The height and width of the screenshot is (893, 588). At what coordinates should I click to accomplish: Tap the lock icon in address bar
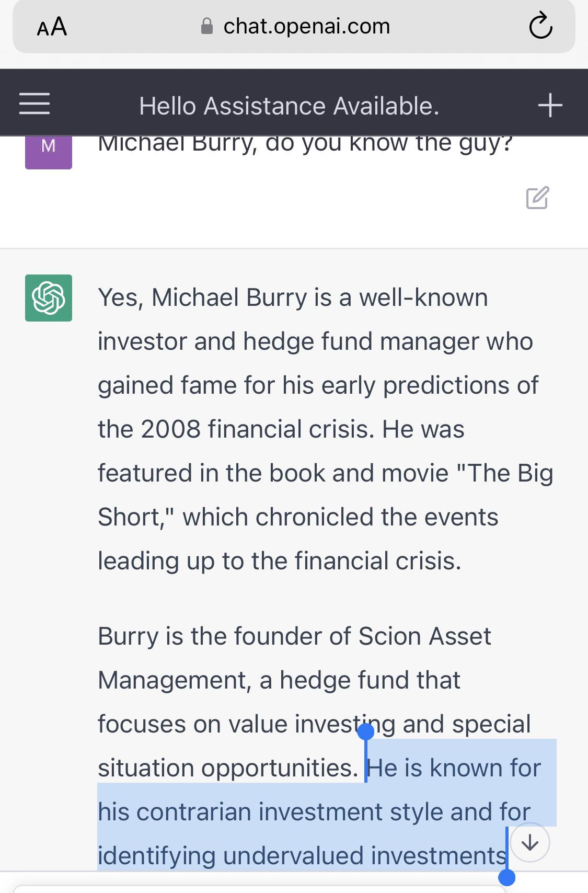point(207,26)
